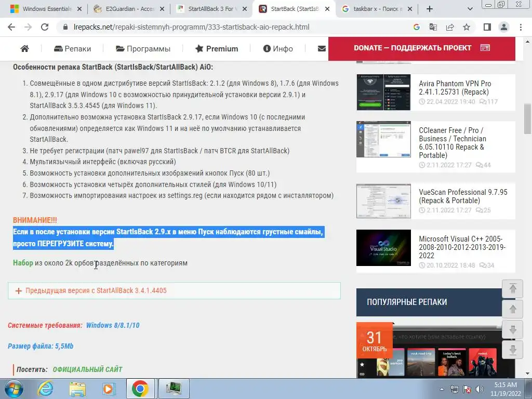Close the E2Guardian tab
Viewport: 532px width, 399px height.
[162, 9]
